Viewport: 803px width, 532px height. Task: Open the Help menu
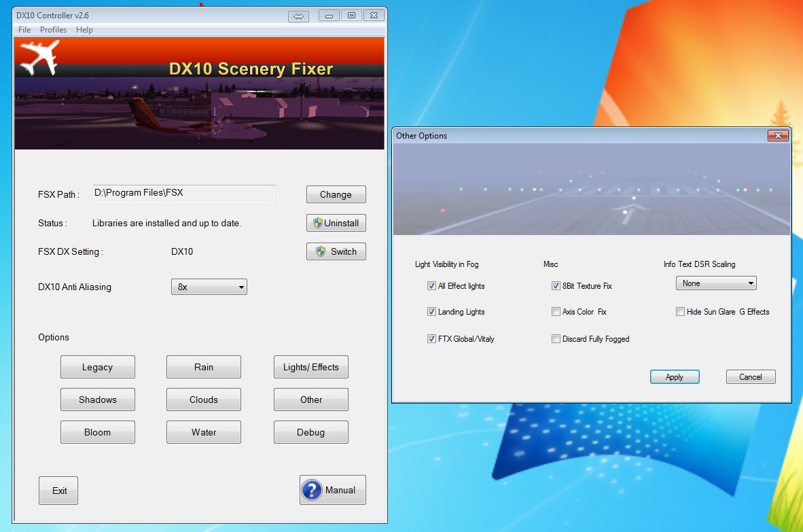pos(84,30)
